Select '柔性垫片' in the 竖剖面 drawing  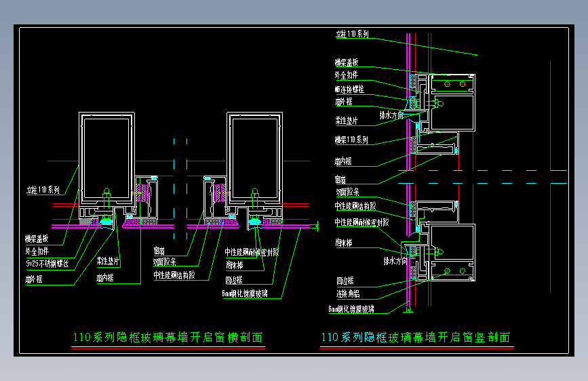347,121
